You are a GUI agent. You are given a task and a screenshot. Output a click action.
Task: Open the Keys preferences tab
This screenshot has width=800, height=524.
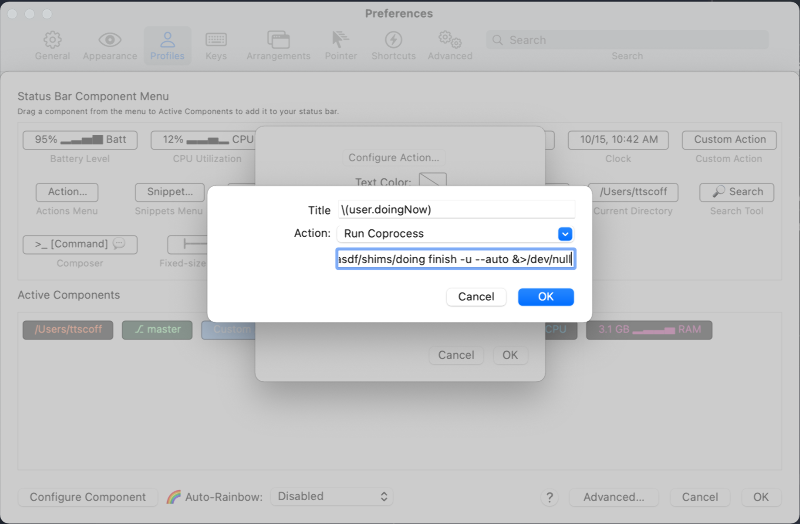(x=216, y=45)
